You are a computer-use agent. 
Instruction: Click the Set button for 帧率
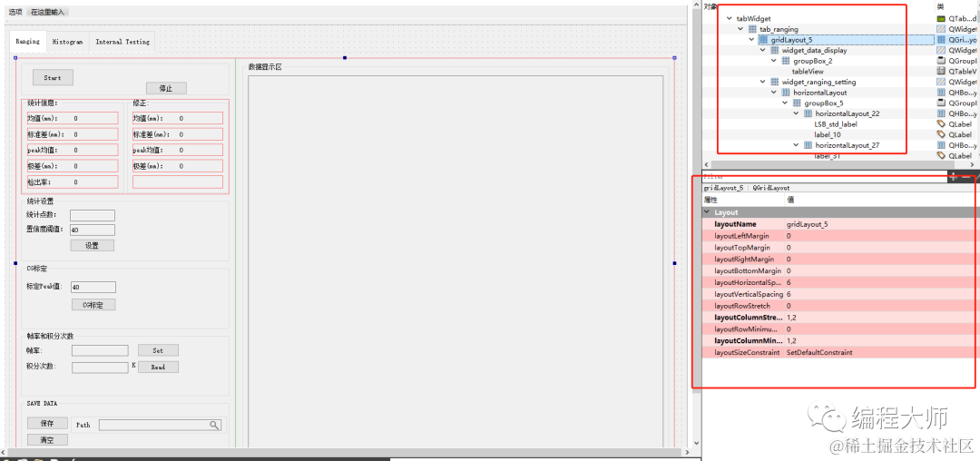pyautogui.click(x=158, y=350)
